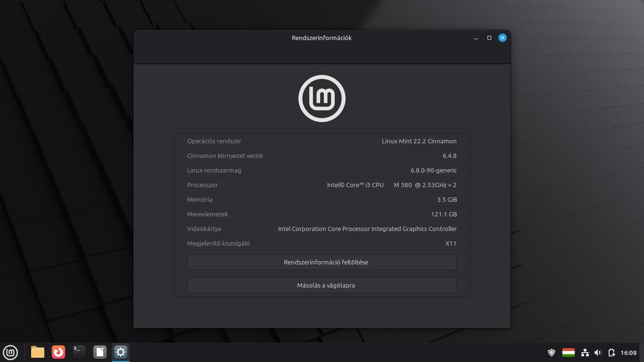Click the Linux Mint logo in the window
This screenshot has width=644, height=362.
(x=322, y=98)
